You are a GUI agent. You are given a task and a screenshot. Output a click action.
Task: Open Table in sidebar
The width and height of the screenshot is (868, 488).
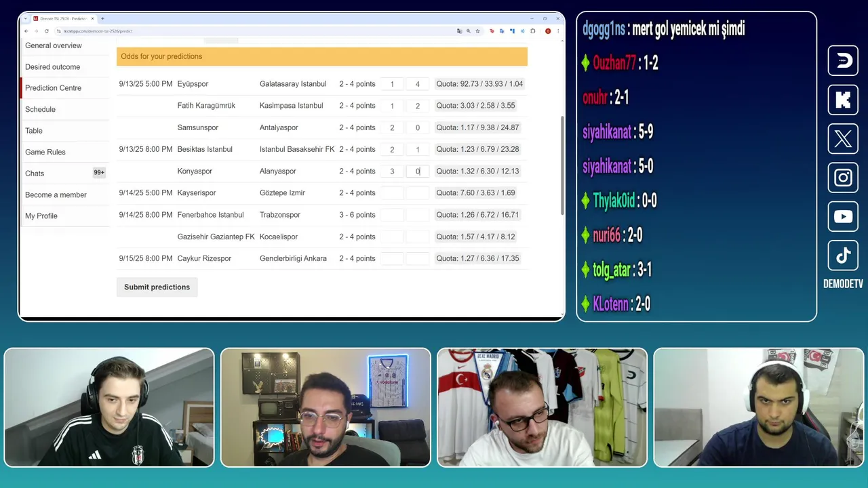(34, 131)
